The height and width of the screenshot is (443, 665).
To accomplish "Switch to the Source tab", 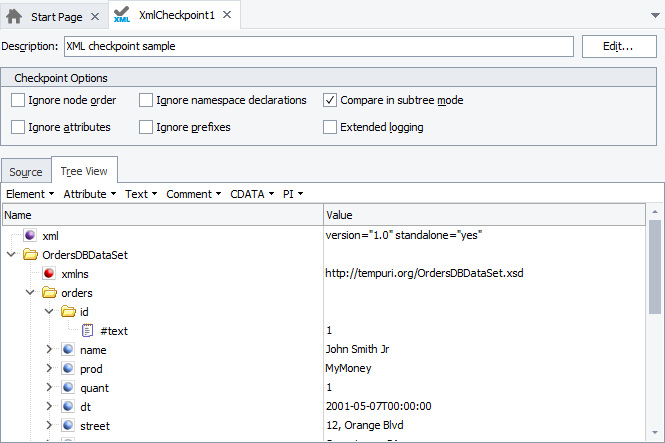I will click(x=26, y=173).
